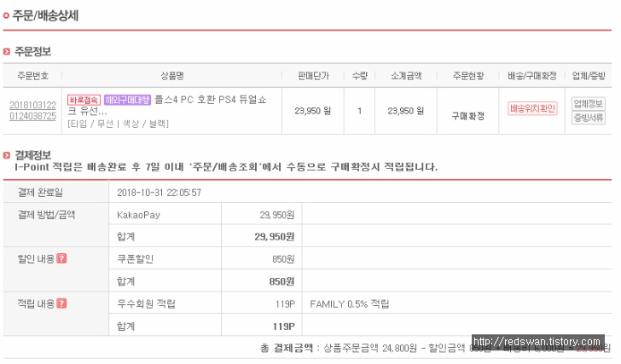Click the 업체/증빙 column header
This screenshot has width=621, height=364.
click(x=589, y=76)
